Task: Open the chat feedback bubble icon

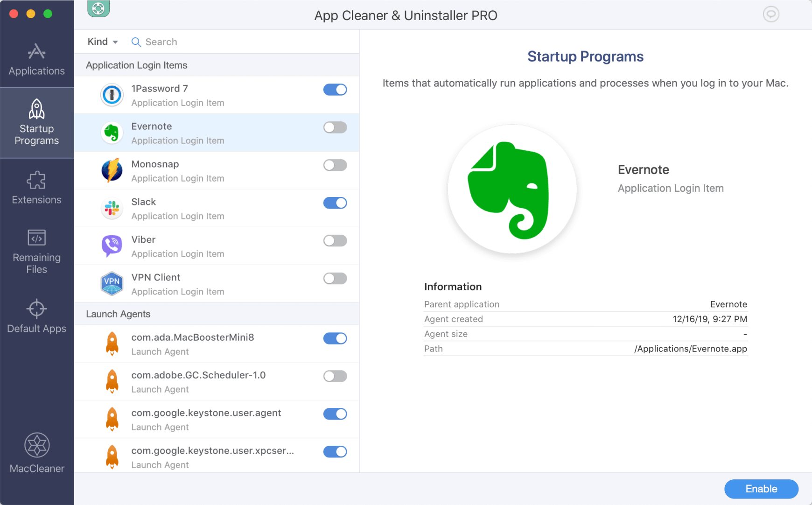Action: (x=770, y=14)
